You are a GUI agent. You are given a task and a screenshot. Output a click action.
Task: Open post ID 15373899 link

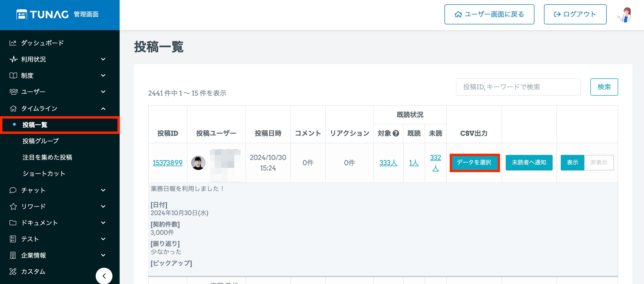click(x=167, y=163)
